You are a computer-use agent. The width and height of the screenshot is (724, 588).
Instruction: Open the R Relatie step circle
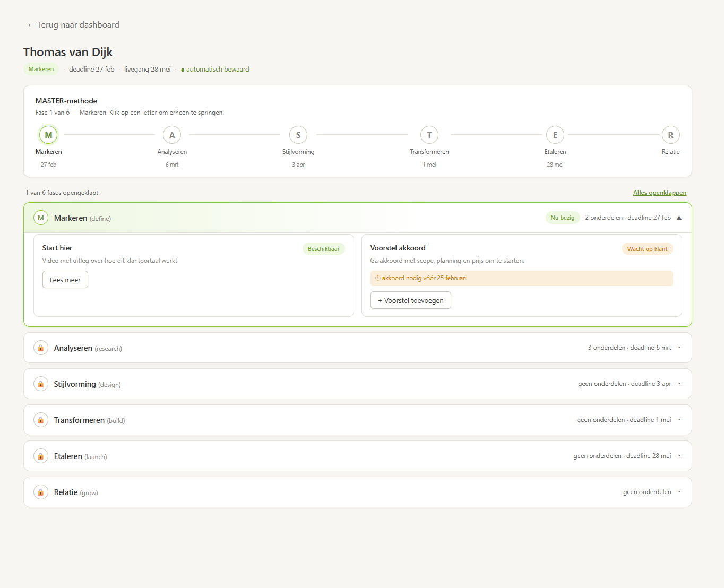670,135
